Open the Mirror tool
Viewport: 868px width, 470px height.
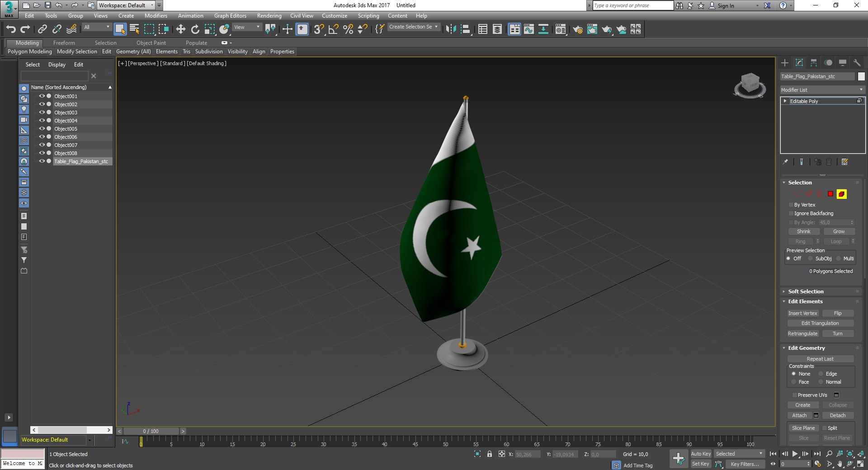pos(451,29)
